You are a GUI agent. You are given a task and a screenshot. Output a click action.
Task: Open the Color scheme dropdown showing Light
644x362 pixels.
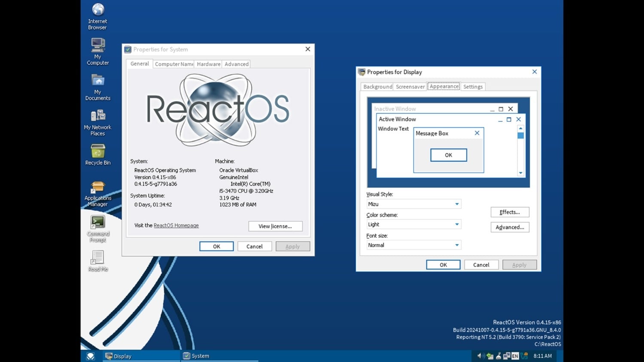coord(414,224)
